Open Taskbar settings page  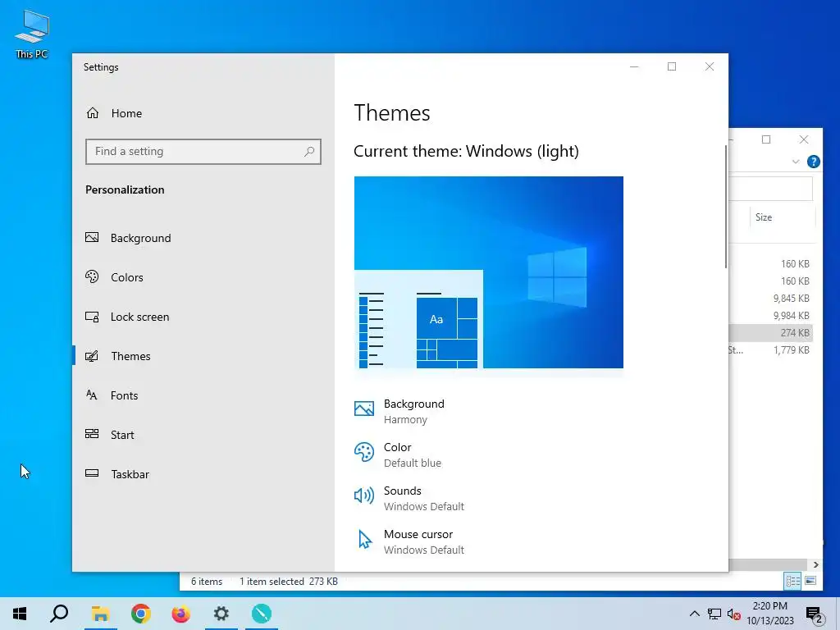coord(116,474)
